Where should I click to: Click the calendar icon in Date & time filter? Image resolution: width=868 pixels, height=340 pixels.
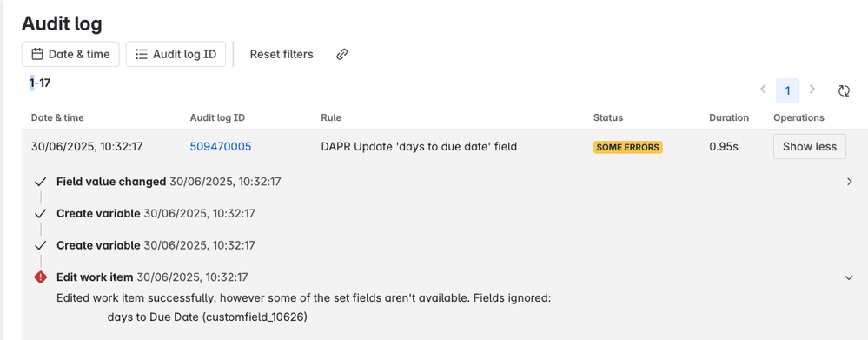[37, 54]
